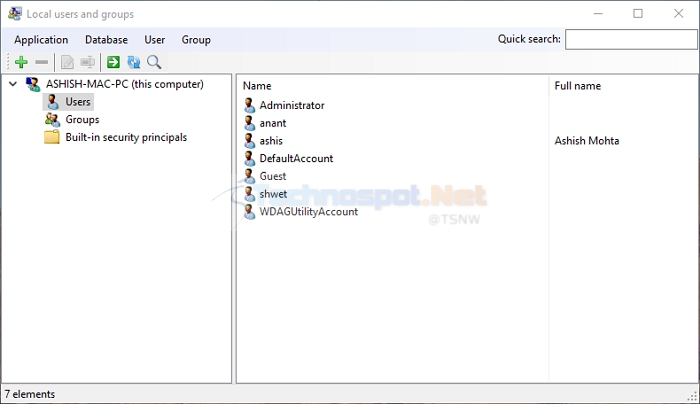Minimize the Local users and groups window
Screen dimensions: 700x404
[598, 14]
